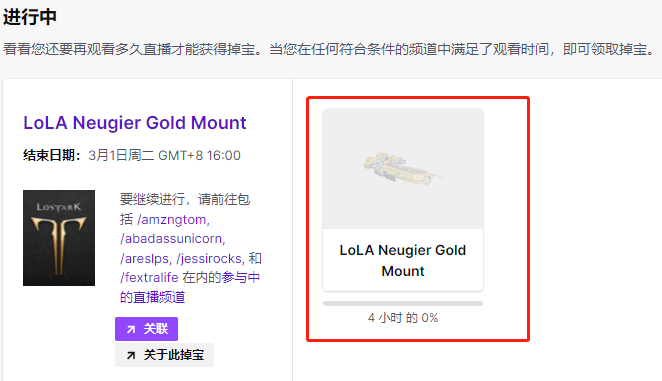Visit the /amzngtom channel link
662x381 pixels.
click(x=173, y=220)
